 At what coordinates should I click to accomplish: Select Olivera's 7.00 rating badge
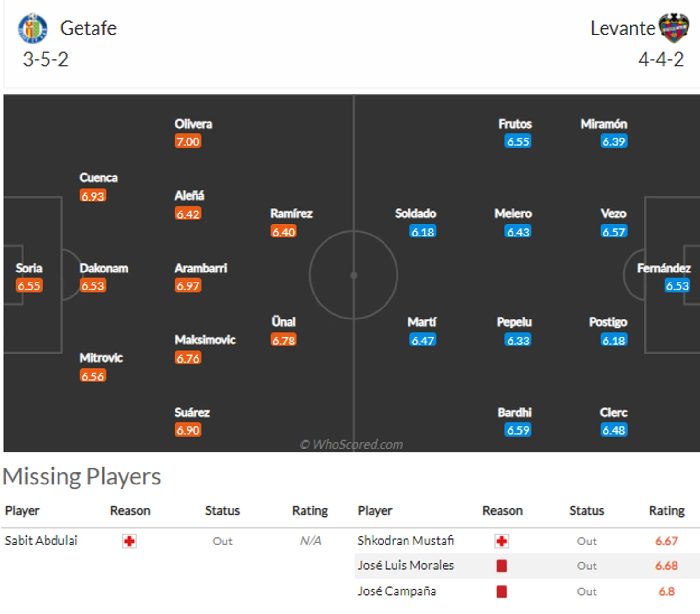pyautogui.click(x=187, y=142)
